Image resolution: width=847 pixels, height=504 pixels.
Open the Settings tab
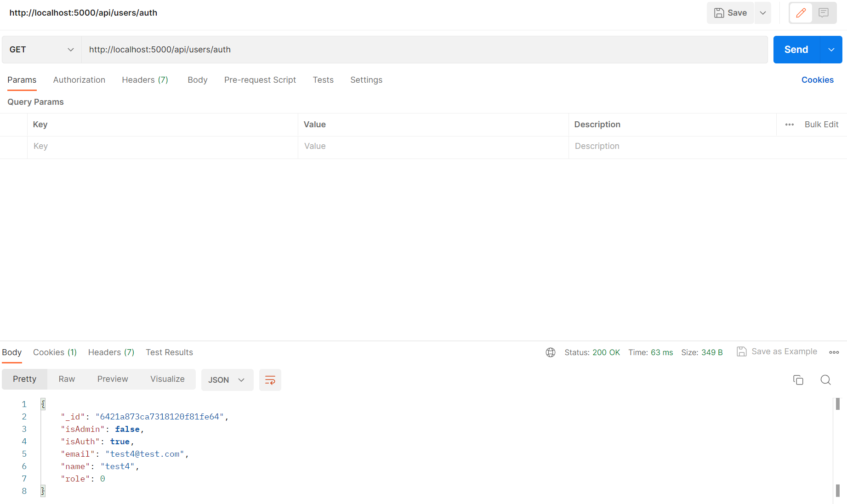[x=366, y=80]
